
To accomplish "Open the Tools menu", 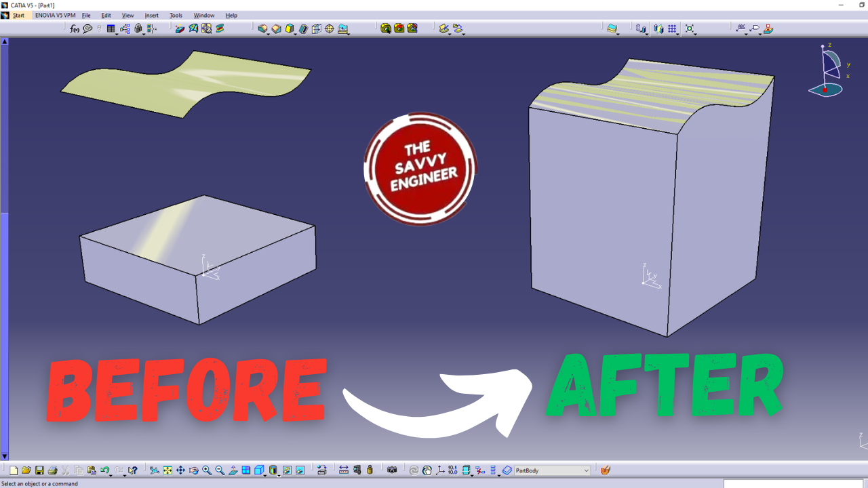I will (176, 16).
